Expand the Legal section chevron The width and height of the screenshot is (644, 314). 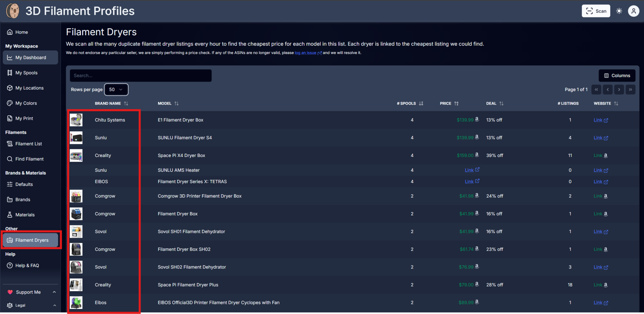(54, 305)
